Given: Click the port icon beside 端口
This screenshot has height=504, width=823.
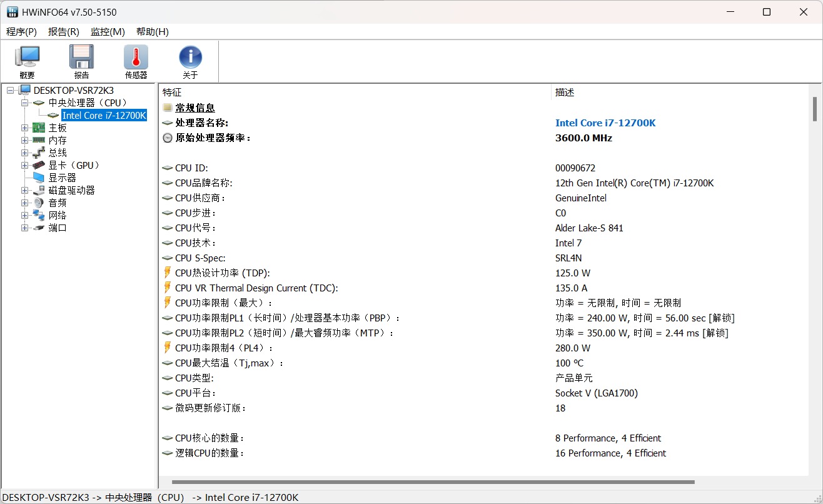Looking at the screenshot, I should [x=39, y=228].
